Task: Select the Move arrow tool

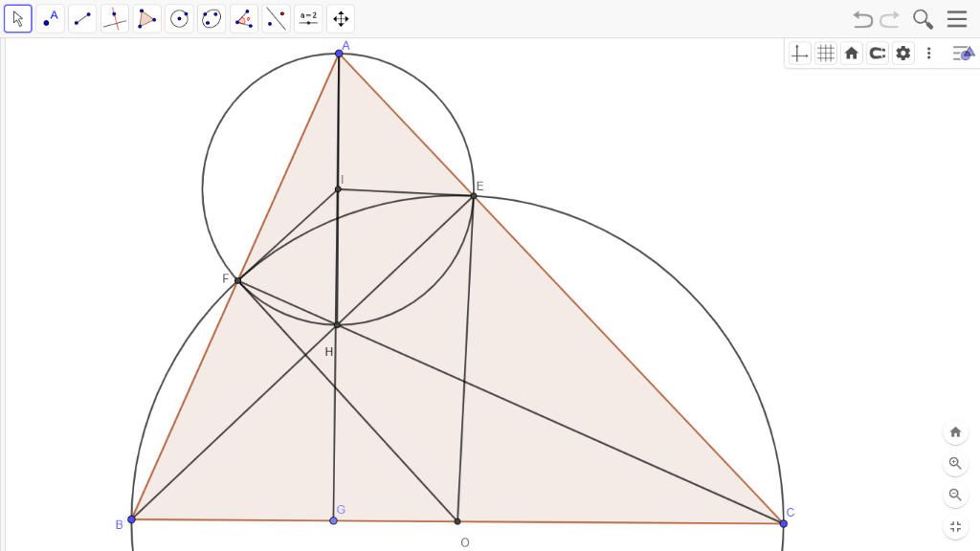Action: tap(17, 19)
